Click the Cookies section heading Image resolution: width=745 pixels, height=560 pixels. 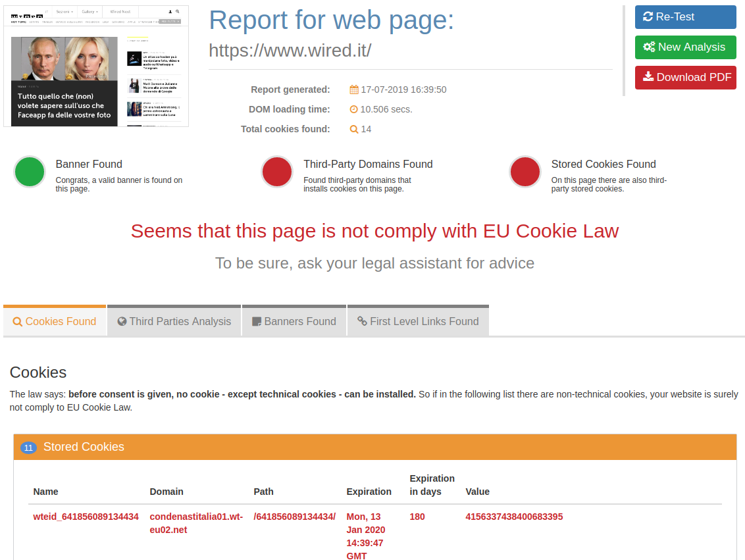(38, 372)
